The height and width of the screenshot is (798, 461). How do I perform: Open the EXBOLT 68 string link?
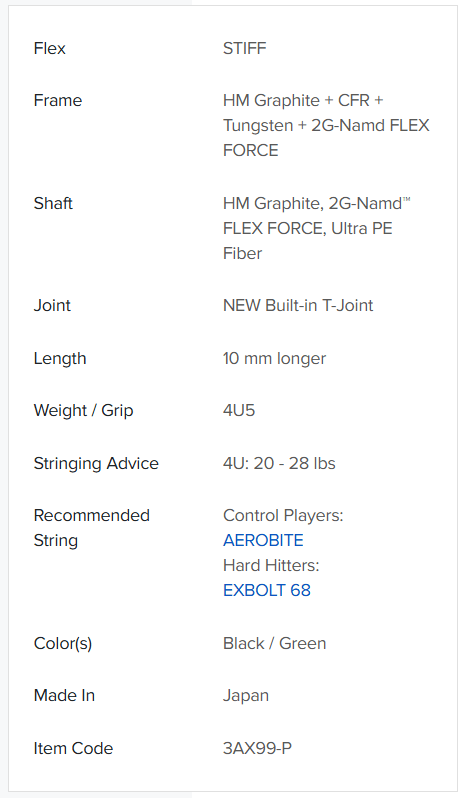point(267,590)
